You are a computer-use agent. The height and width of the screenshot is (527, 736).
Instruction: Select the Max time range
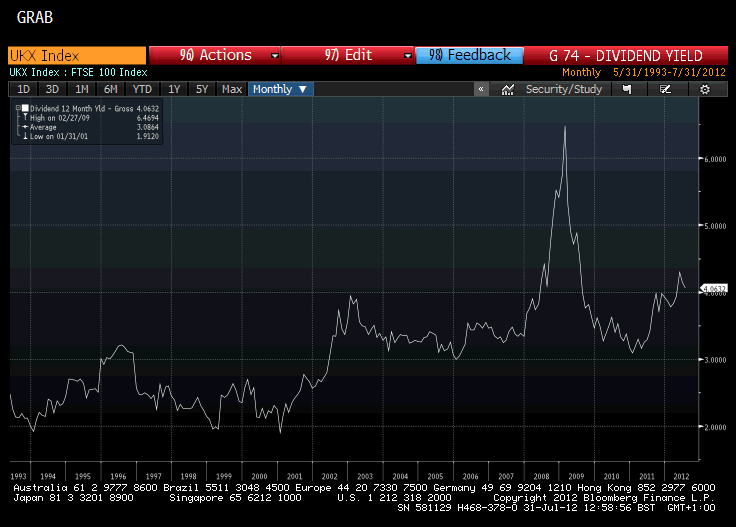coord(232,89)
